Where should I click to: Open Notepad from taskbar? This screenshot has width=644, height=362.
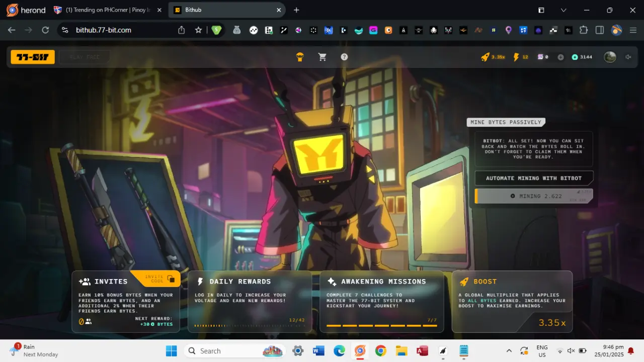464,351
